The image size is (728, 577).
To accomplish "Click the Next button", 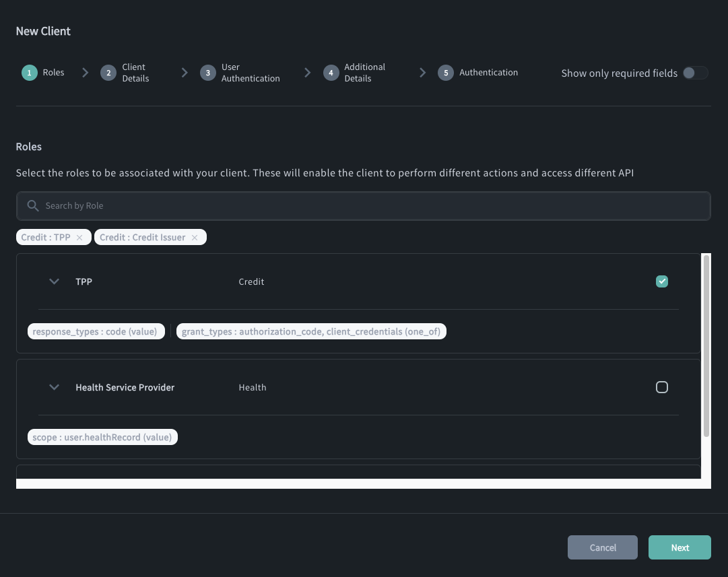I will [x=680, y=547].
